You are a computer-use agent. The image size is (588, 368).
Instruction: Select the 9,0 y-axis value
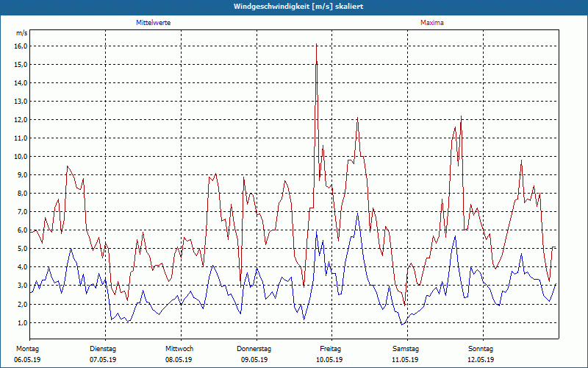click(22, 175)
